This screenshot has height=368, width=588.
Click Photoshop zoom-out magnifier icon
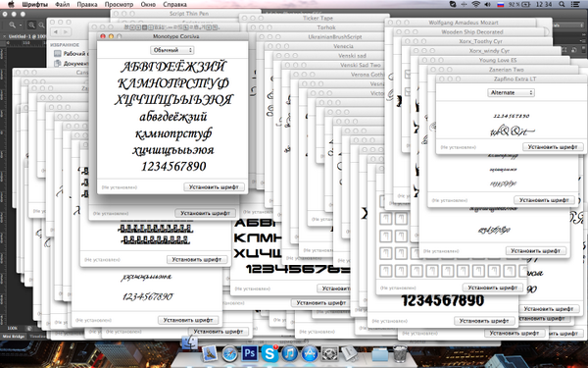pos(41,25)
